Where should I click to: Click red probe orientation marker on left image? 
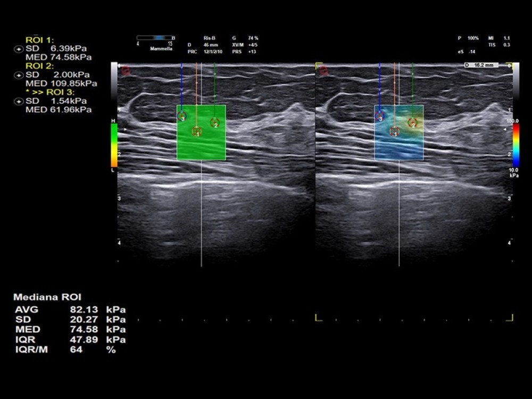coord(126,70)
